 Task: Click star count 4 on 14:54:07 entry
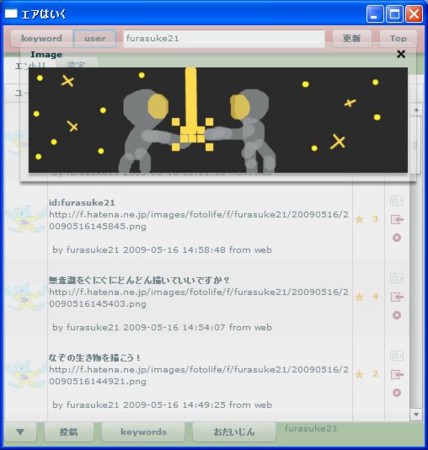click(x=375, y=296)
